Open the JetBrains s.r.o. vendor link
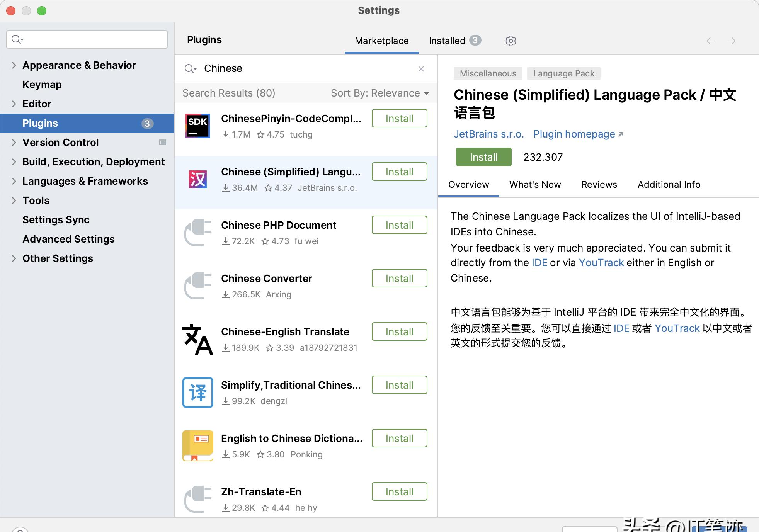Image resolution: width=759 pixels, height=532 pixels. pos(488,134)
